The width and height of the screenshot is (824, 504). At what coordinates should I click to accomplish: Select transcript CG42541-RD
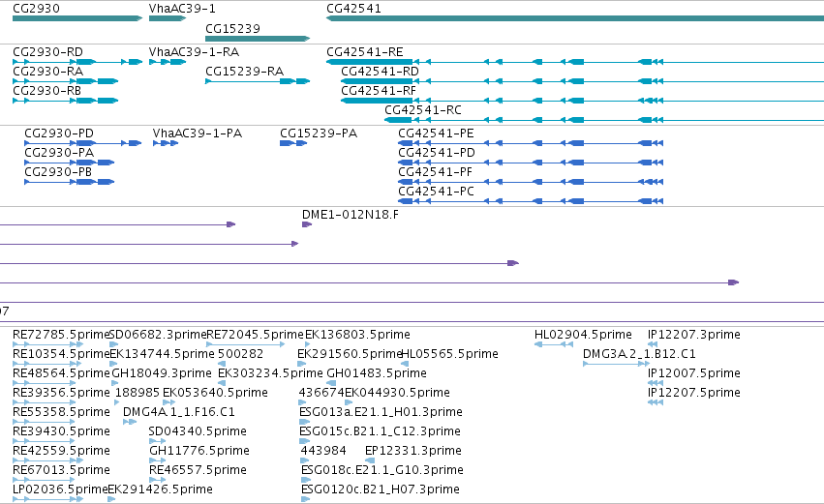click(582, 81)
